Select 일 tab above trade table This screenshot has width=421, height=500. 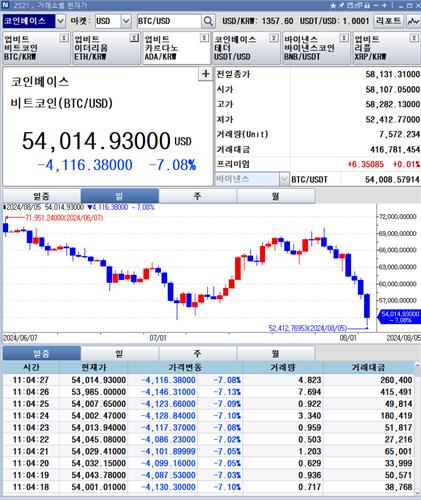pyautogui.click(x=120, y=353)
